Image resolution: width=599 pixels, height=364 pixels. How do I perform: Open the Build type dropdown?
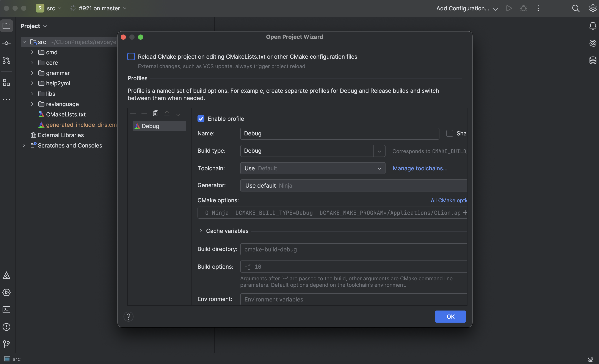[x=379, y=151]
